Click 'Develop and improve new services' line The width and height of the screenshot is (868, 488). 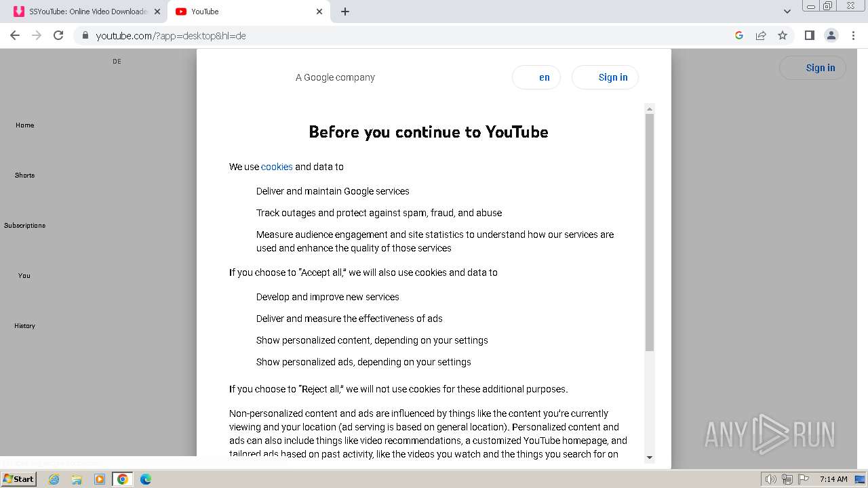tap(328, 297)
